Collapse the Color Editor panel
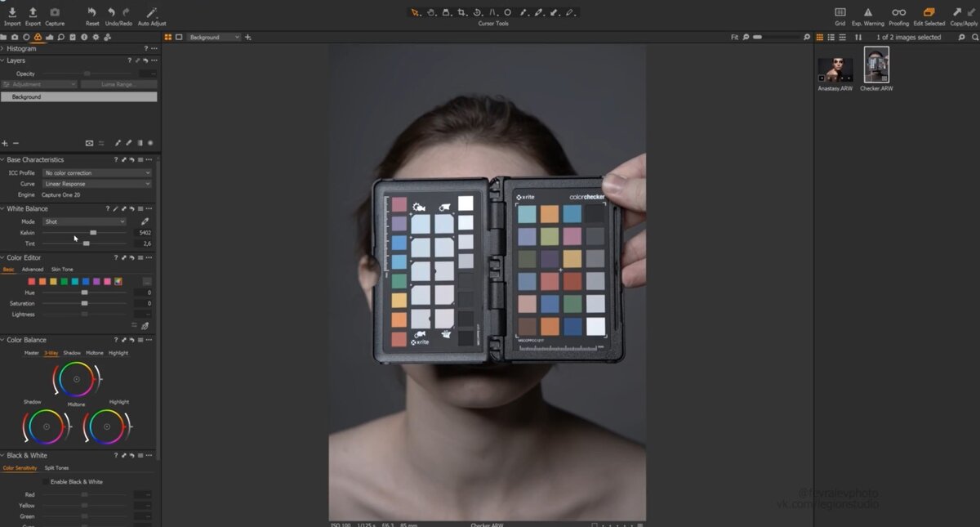This screenshot has width=980, height=527. pos(2,258)
